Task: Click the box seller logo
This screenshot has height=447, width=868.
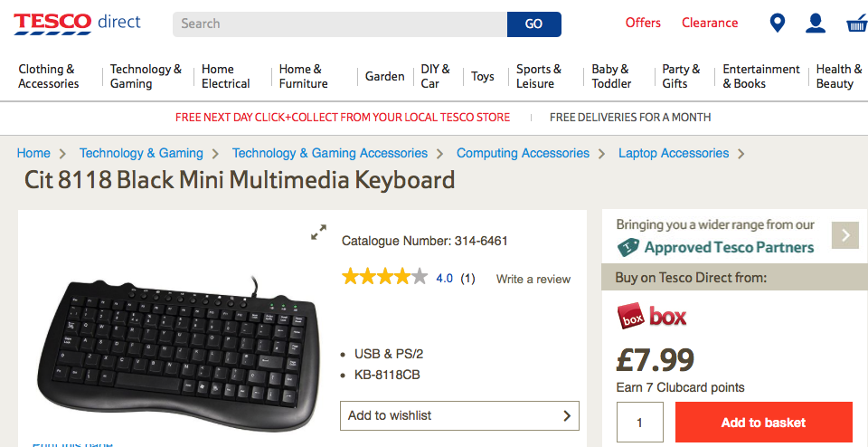Action: click(x=652, y=316)
